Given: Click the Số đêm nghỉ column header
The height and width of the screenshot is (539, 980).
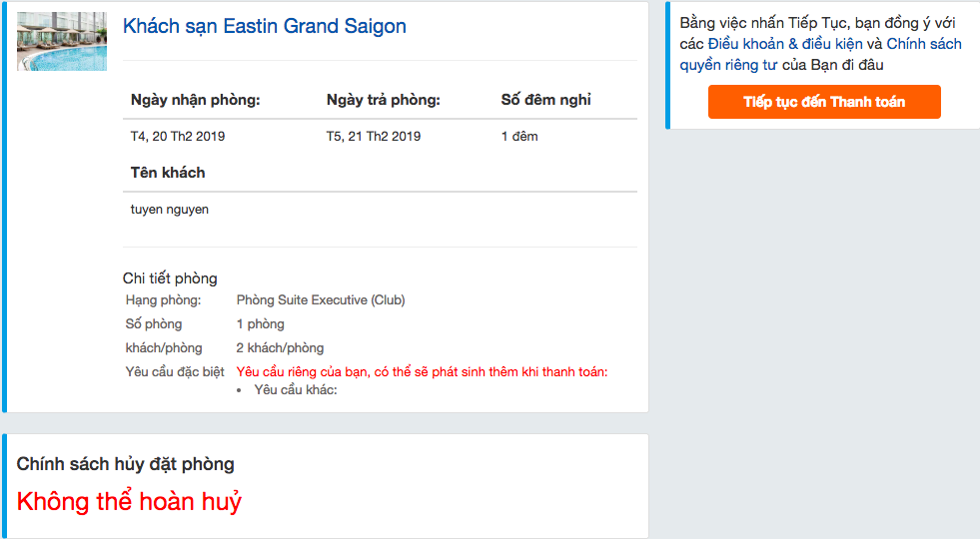Looking at the screenshot, I should (x=545, y=100).
